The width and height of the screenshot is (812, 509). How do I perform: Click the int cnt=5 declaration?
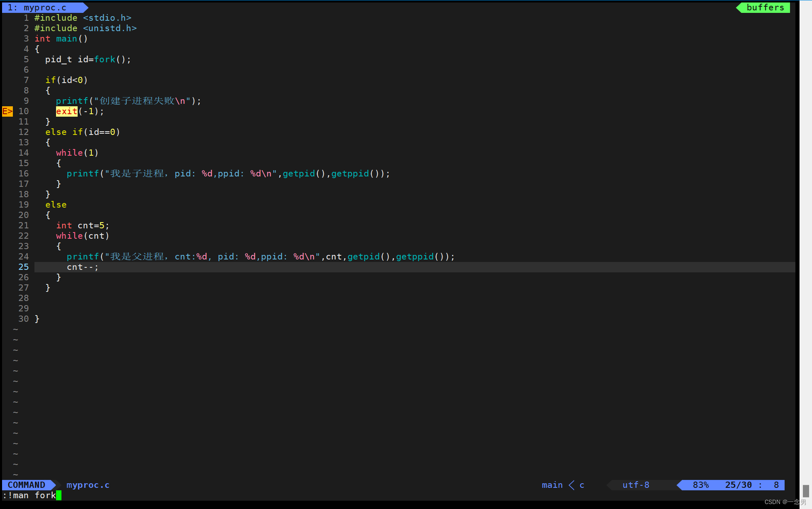click(82, 225)
